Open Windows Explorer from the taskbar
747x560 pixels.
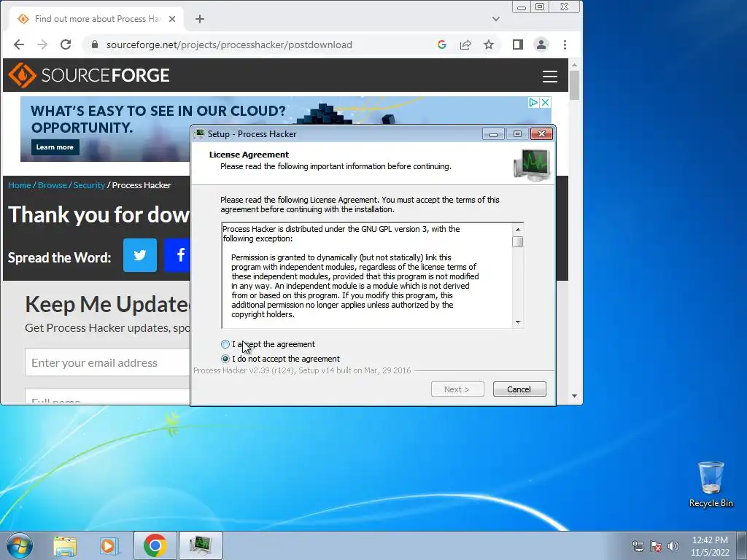point(65,545)
